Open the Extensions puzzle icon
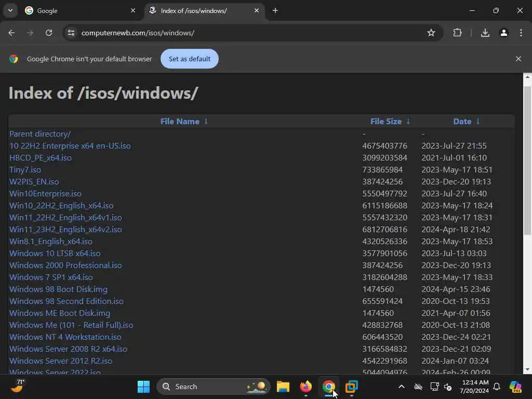Image resolution: width=532 pixels, height=399 pixels. (457, 33)
